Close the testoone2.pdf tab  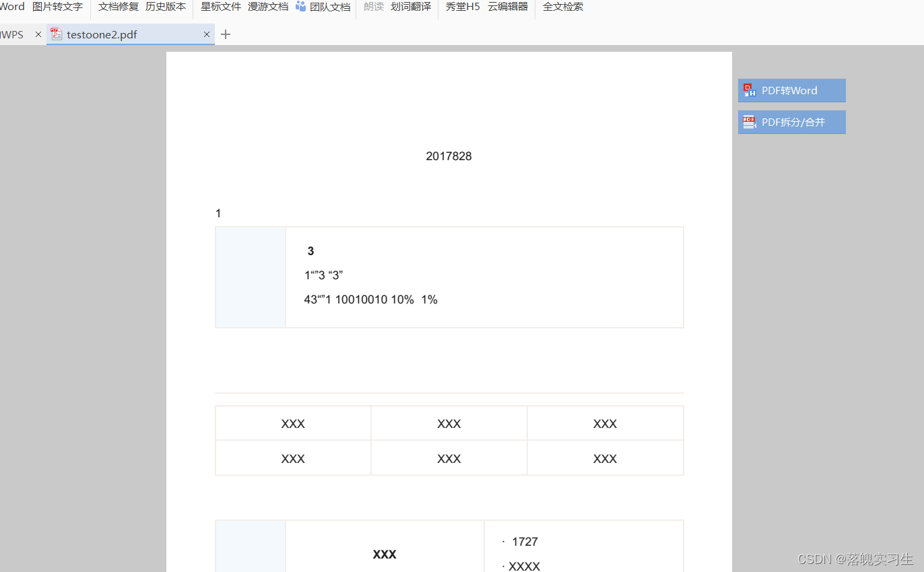pos(207,34)
